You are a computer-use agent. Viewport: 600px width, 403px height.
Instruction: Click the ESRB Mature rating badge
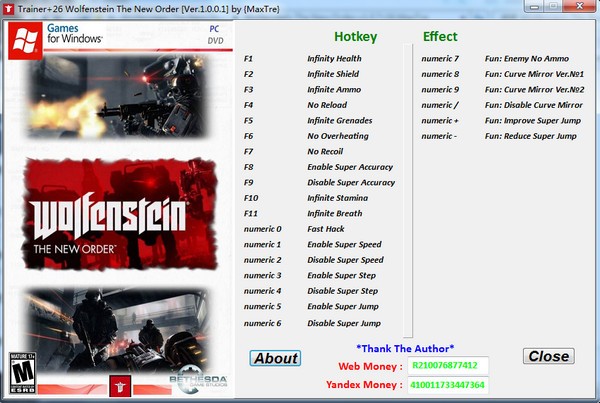23,373
